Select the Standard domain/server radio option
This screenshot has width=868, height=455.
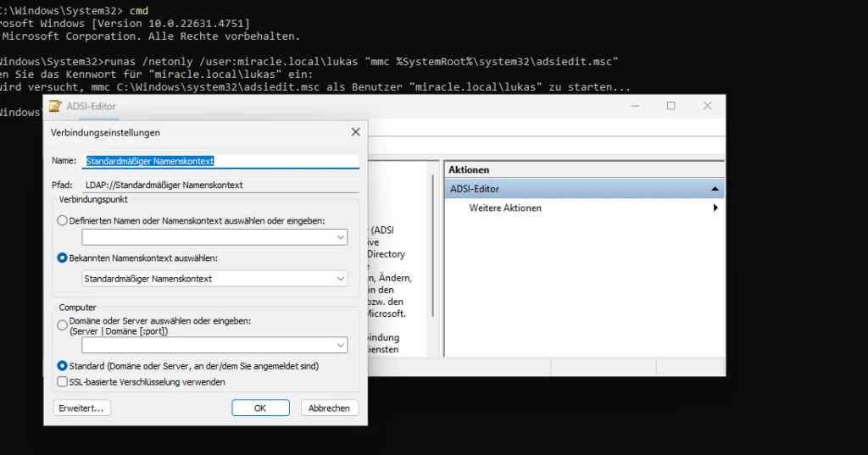[x=62, y=366]
